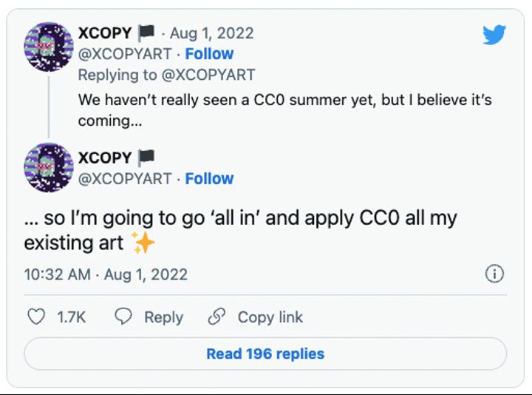Follow @XCOPYART from the parent tweet

pos(209,54)
